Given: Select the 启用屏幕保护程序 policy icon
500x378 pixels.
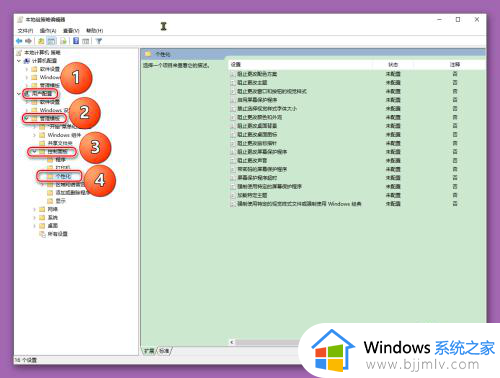Looking at the screenshot, I should (233, 100).
